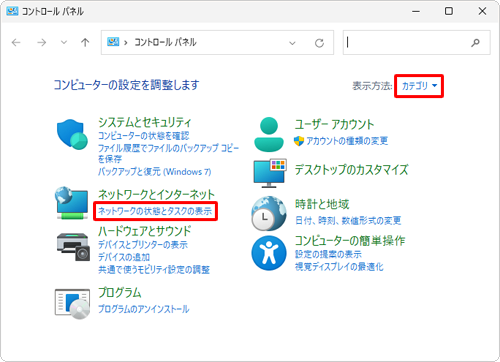Open recent locations dropdown chevron
The image size is (500, 362).
coord(64,42)
